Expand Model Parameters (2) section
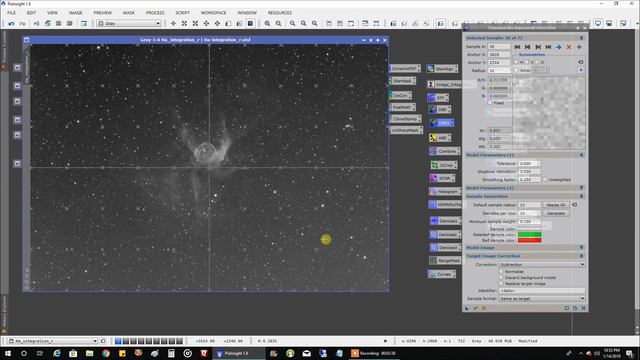This screenshot has height=360, width=640. 582,188
